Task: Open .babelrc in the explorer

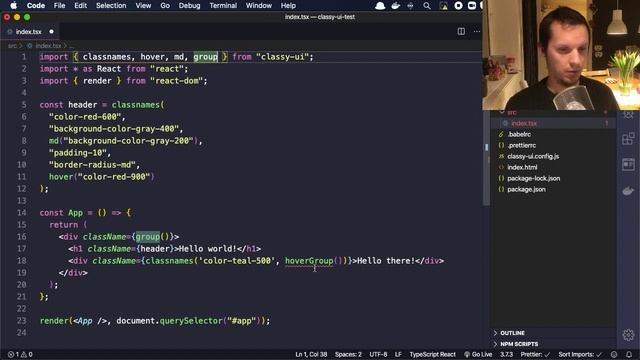Action: pyautogui.click(x=519, y=134)
